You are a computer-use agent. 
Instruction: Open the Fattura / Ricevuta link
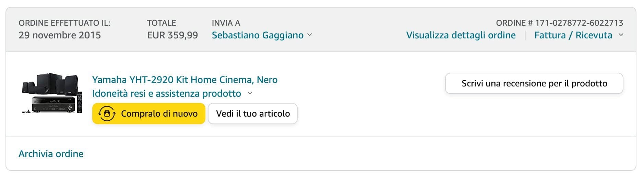tap(573, 35)
